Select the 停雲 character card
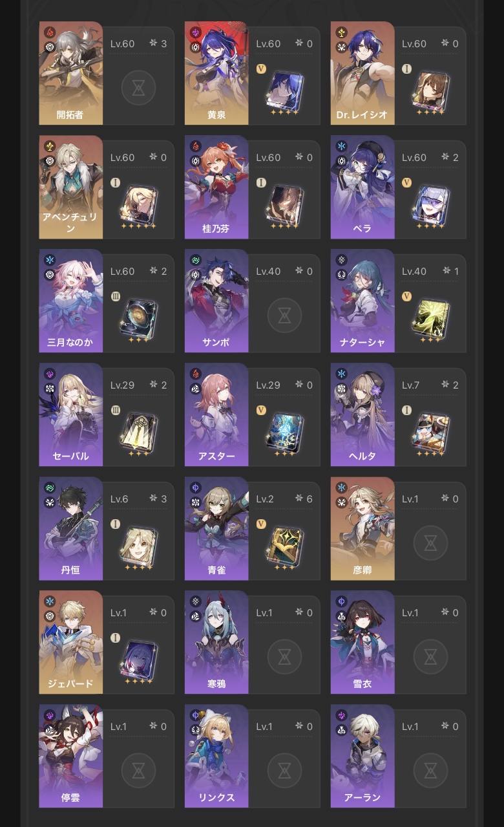 tap(71, 756)
